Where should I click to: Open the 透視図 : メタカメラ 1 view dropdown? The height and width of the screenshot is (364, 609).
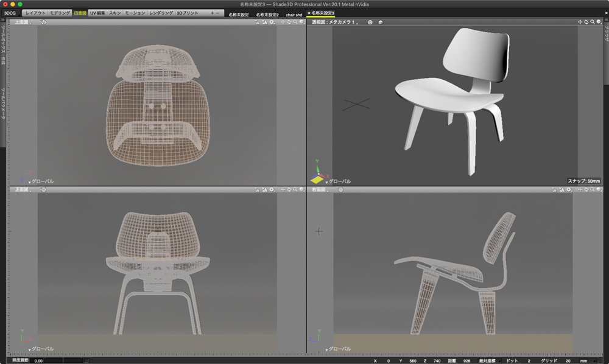click(x=335, y=22)
